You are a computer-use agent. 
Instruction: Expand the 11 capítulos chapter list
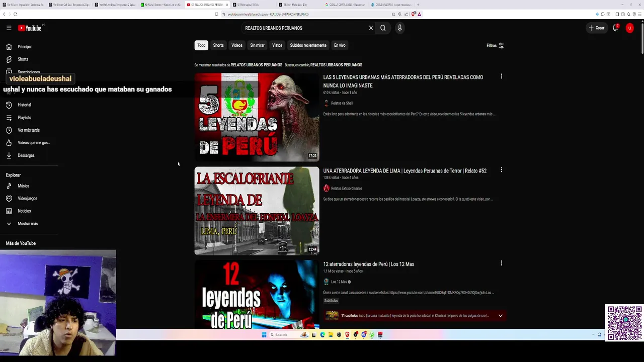[500, 316]
